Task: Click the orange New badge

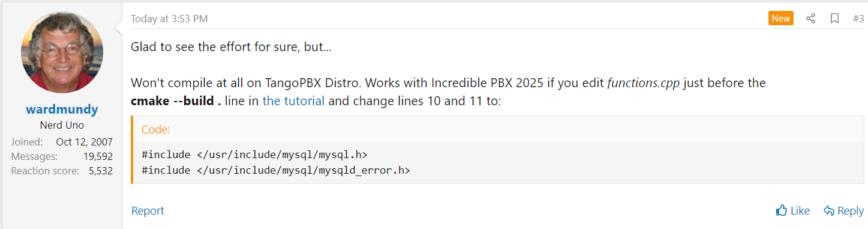Action: [781, 19]
